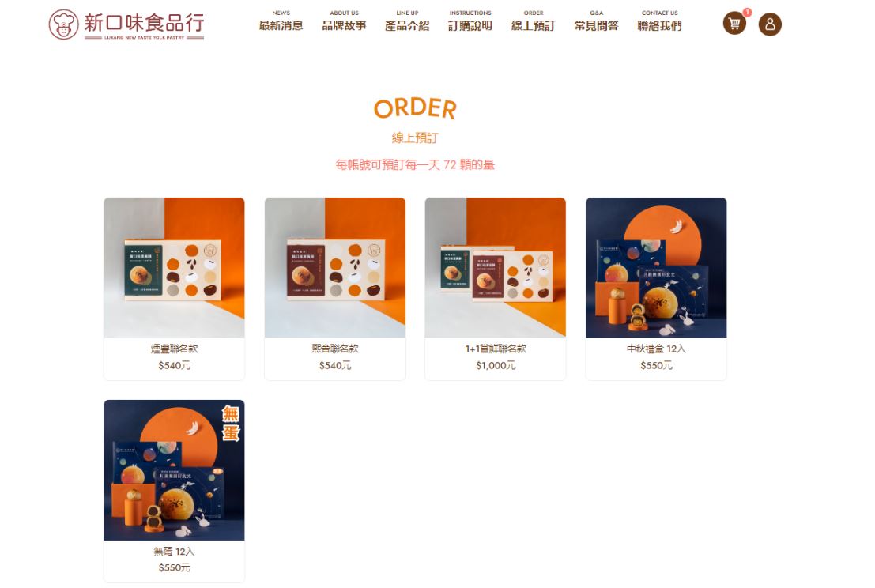Click the $1,000元 price label

click(x=496, y=365)
